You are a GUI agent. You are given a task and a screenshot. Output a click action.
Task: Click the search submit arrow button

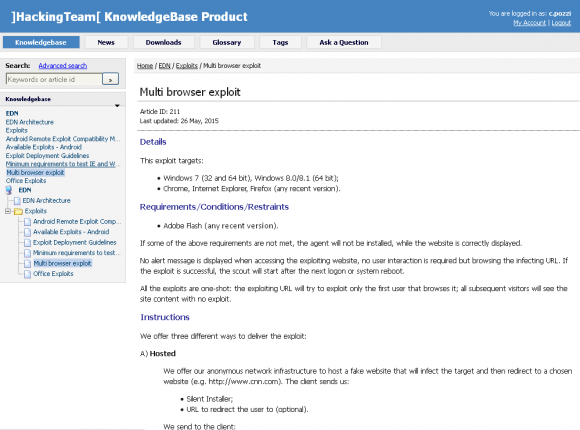pos(110,79)
